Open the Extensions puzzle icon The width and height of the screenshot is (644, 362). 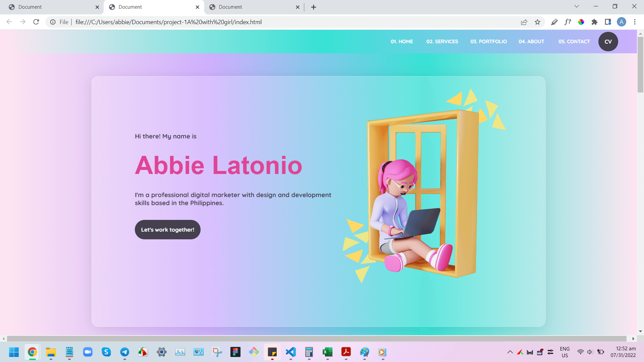(594, 22)
